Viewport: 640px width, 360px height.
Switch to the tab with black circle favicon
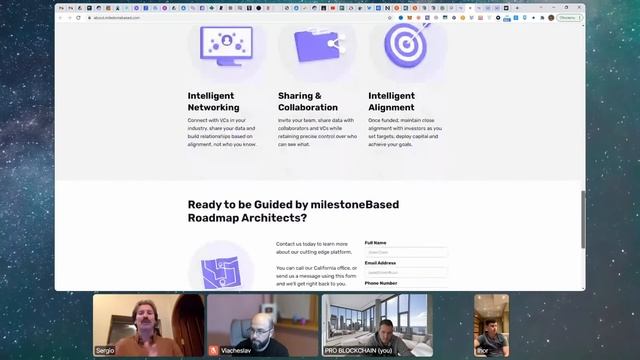pyautogui.click(x=258, y=8)
